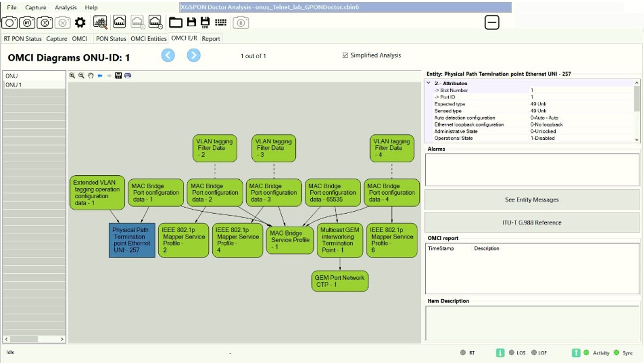Print the OMCI diagram

[x=128, y=75]
